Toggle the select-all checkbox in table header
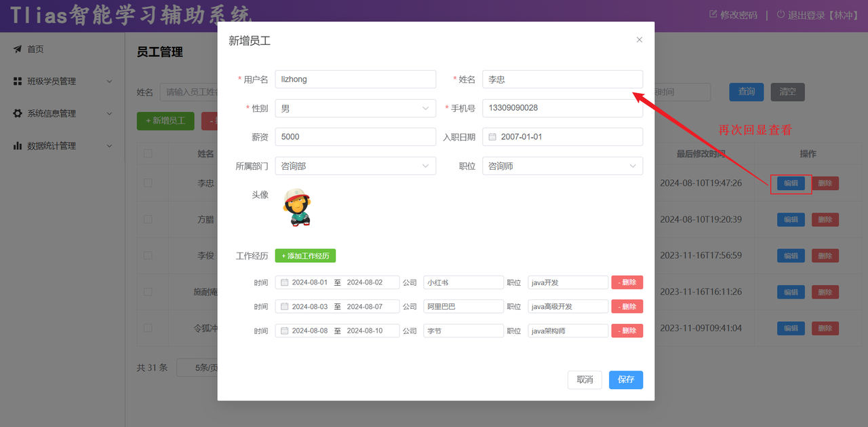868x427 pixels. click(x=148, y=153)
